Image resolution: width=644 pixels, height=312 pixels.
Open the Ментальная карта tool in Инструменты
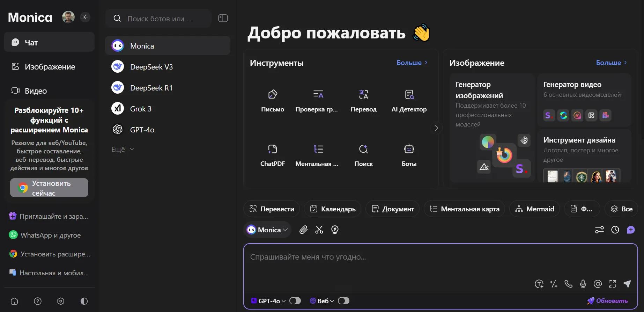pos(317,155)
